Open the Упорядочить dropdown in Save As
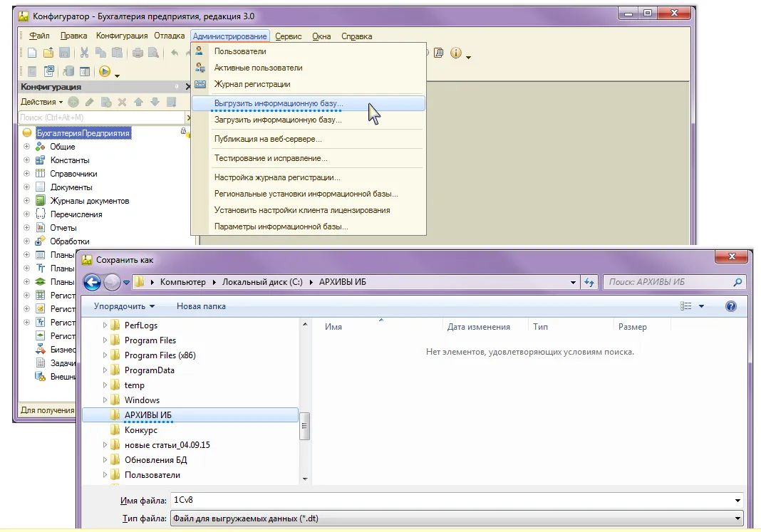The width and height of the screenshot is (761, 532). click(x=124, y=306)
